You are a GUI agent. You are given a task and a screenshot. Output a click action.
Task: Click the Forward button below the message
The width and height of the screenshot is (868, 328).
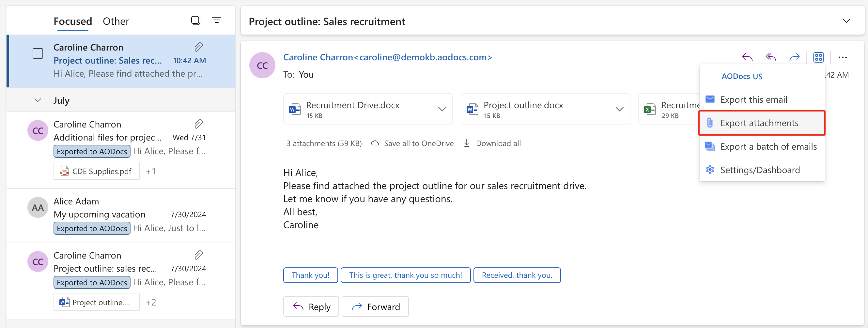tap(375, 306)
